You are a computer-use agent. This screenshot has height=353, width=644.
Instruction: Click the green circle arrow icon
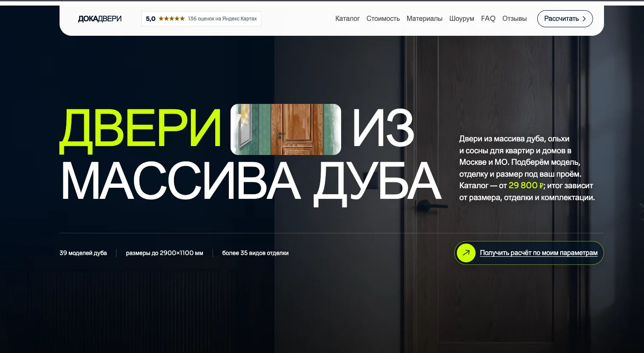point(466,253)
